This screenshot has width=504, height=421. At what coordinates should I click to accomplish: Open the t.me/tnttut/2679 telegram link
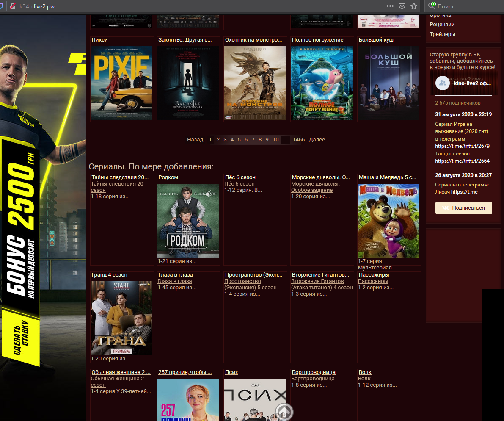click(x=462, y=146)
